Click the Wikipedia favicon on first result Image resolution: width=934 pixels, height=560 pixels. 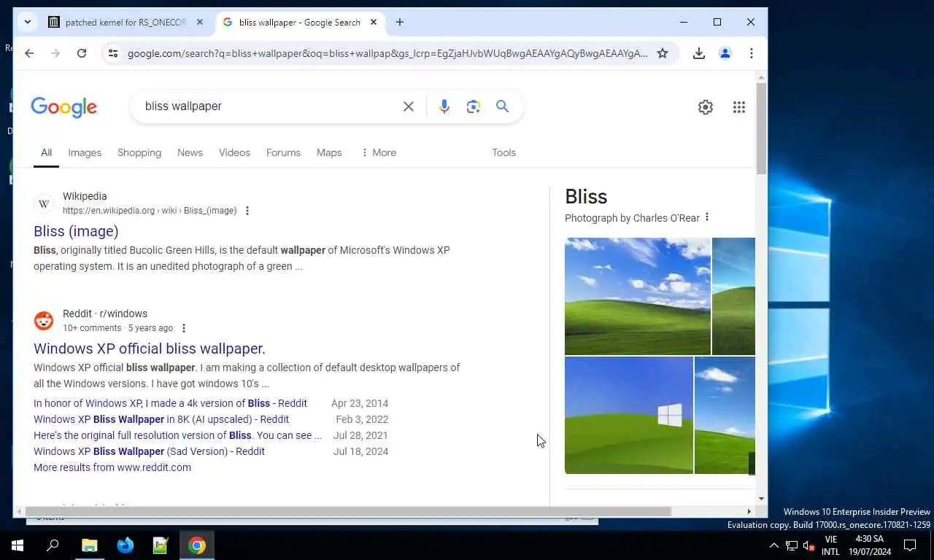point(44,203)
